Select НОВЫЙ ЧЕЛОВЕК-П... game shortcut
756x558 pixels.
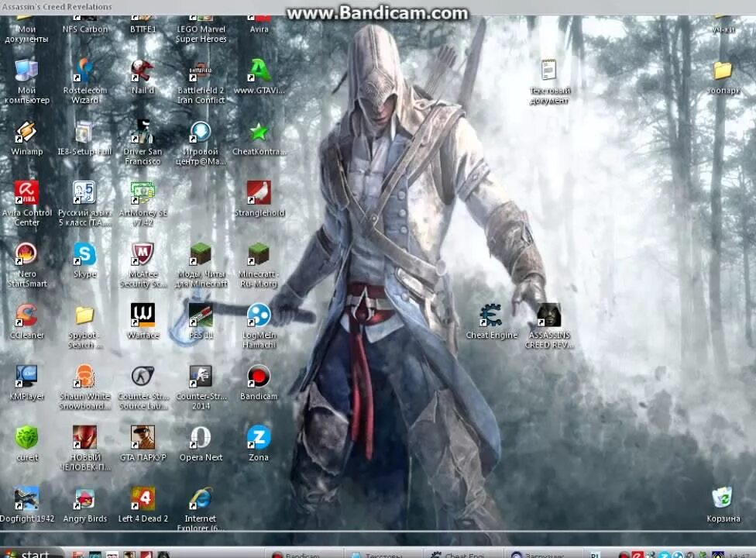85,438
